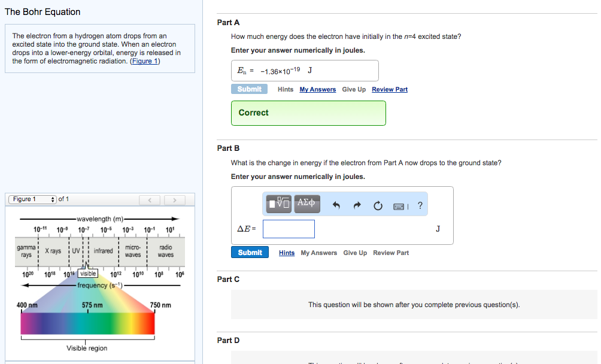The height and width of the screenshot is (364, 601).
Task: Click Review Part under Part B
Action: pos(391,253)
